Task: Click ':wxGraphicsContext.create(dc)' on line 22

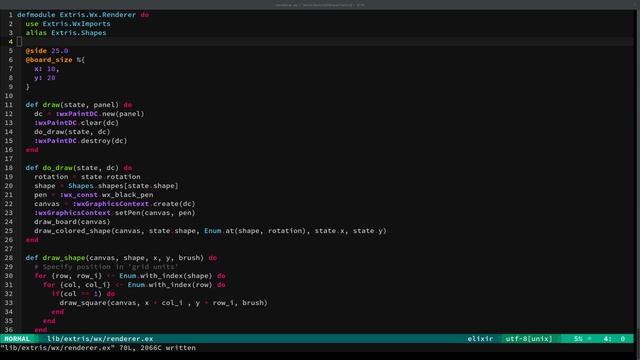Action: pyautogui.click(x=134, y=204)
